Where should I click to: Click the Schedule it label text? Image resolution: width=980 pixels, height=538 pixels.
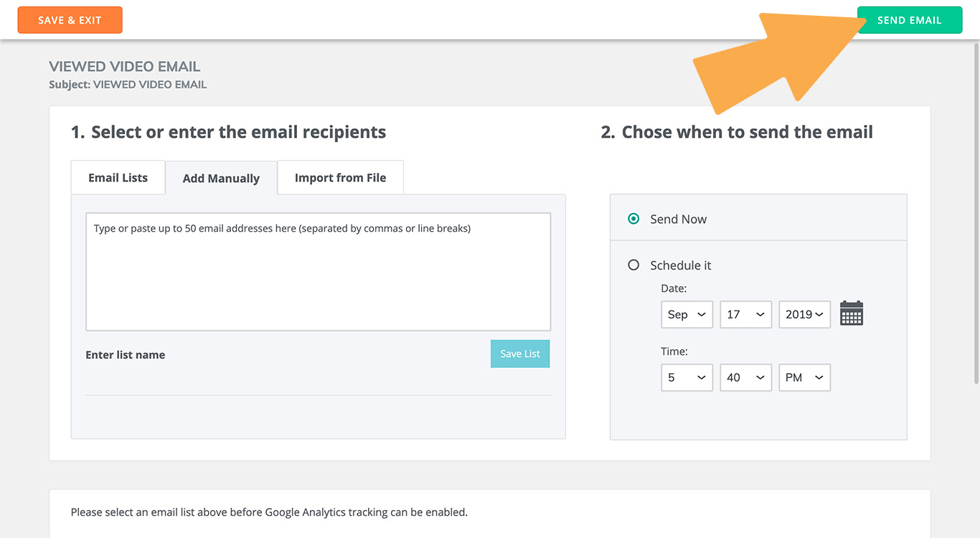point(680,265)
